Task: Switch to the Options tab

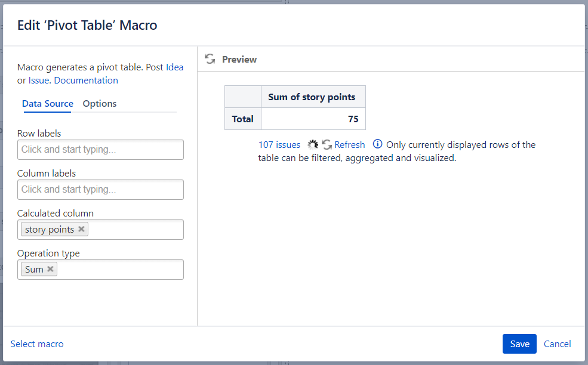Action: pos(100,104)
